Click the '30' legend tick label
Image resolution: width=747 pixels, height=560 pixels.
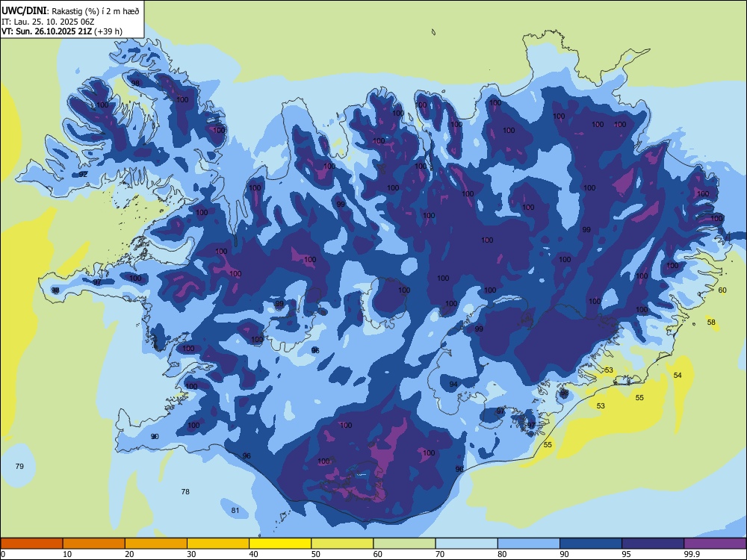191,554
